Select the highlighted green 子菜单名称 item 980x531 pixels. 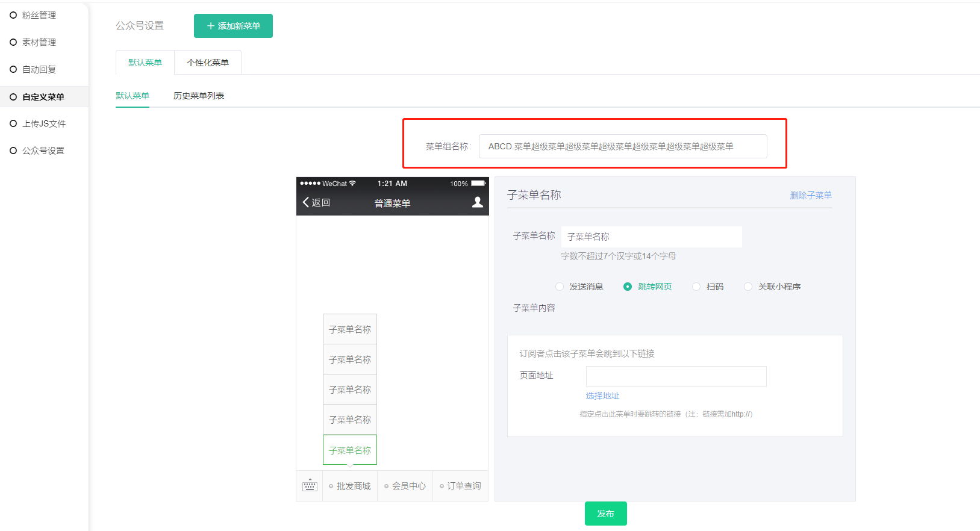350,450
